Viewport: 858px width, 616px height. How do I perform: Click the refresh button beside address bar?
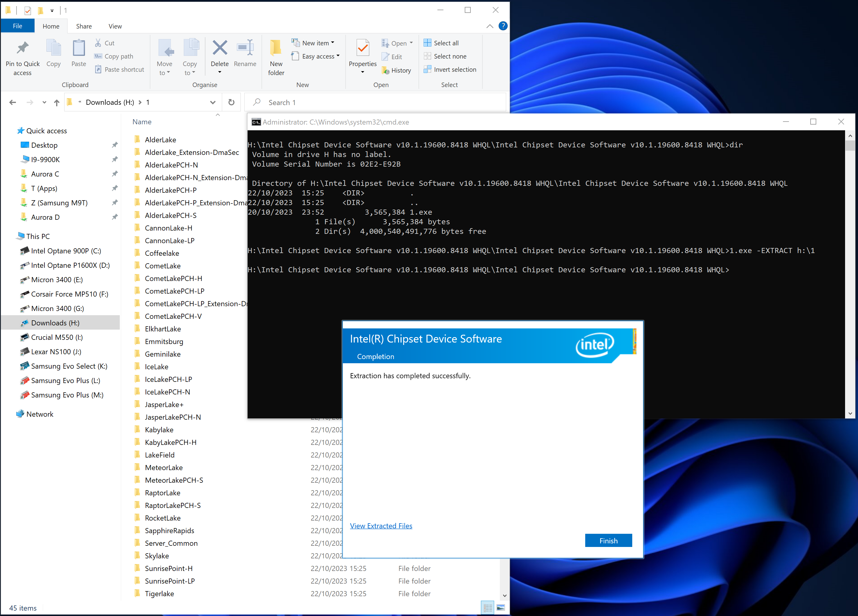231,102
